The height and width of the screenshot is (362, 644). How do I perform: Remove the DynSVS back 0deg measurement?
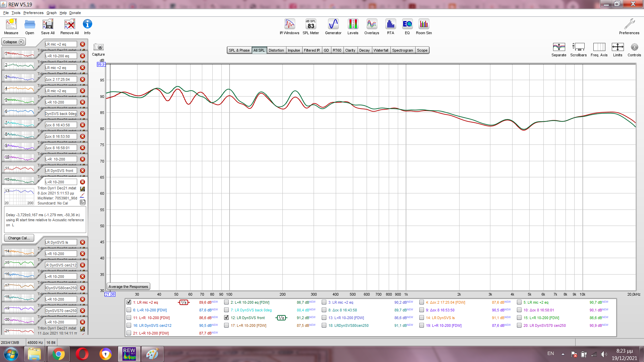(83, 114)
